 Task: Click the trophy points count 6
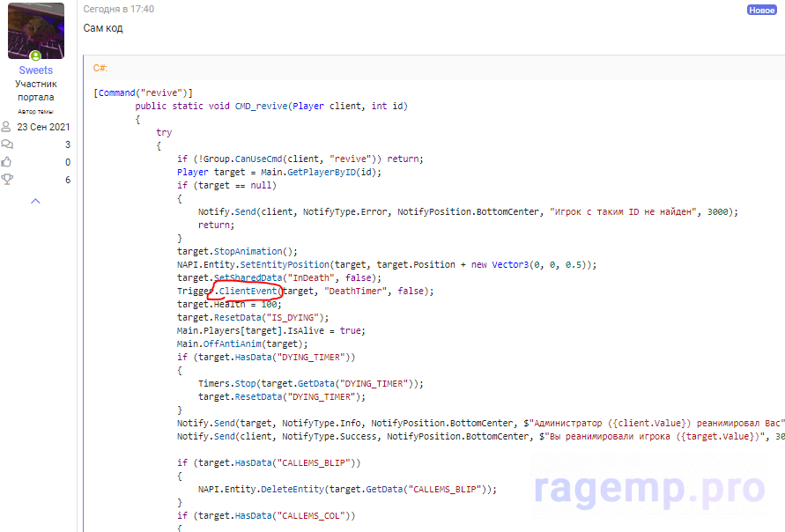pos(68,180)
